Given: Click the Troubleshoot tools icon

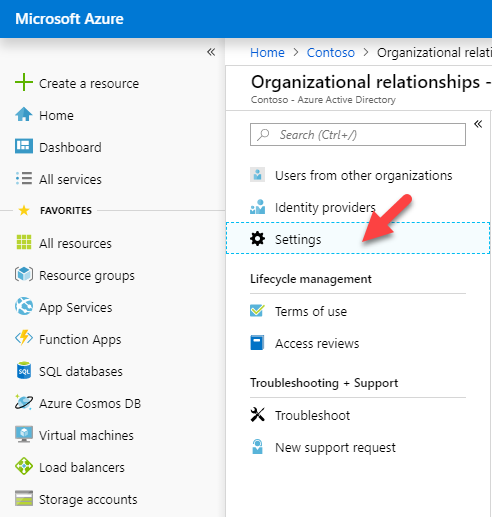Looking at the screenshot, I should tap(257, 415).
